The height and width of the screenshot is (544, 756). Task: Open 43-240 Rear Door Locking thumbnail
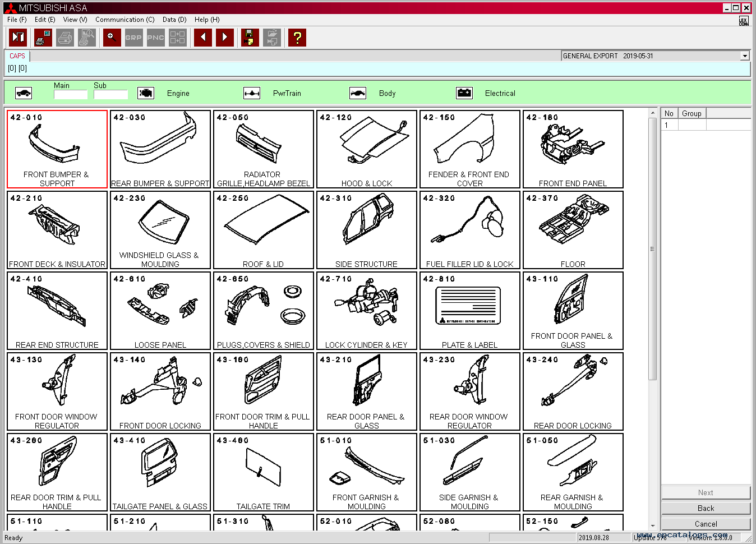573,391
